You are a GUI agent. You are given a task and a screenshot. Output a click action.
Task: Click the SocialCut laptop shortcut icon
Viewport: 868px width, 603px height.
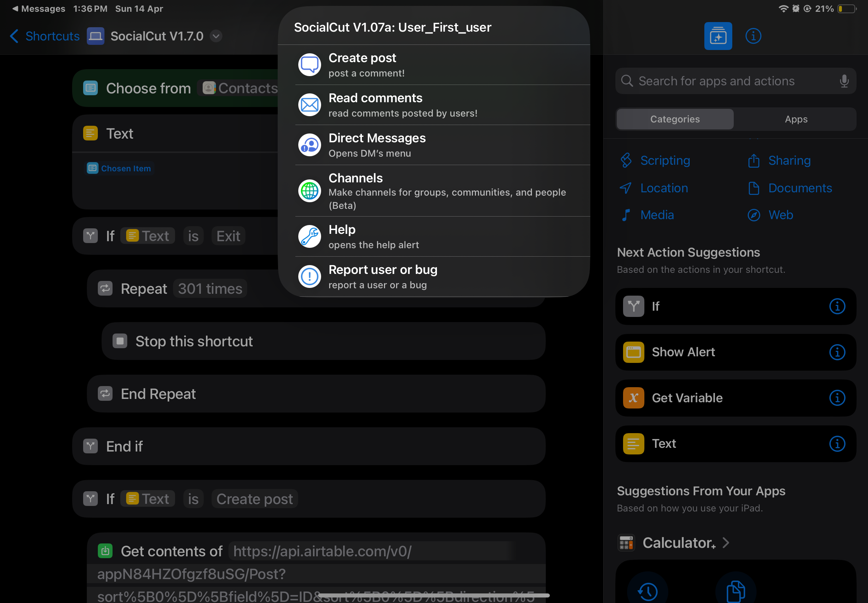click(96, 36)
